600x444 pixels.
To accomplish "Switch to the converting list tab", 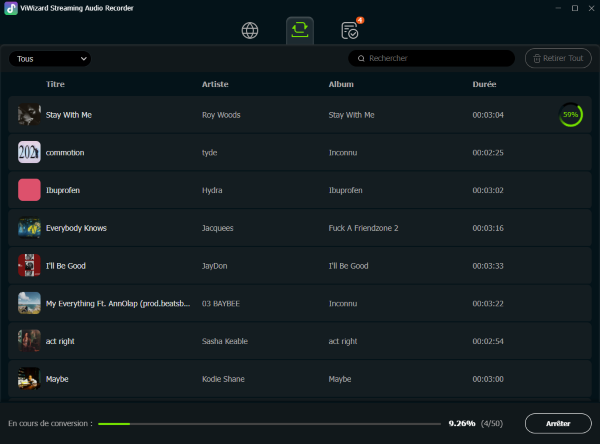I will [x=299, y=30].
